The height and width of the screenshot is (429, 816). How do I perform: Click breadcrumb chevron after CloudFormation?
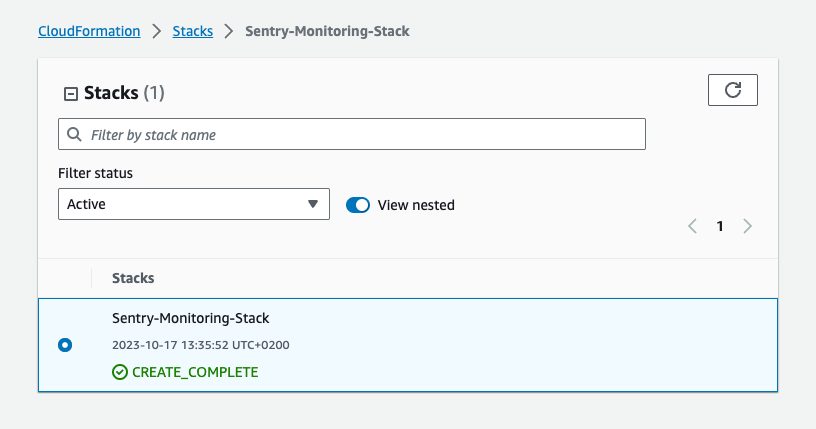coord(157,32)
